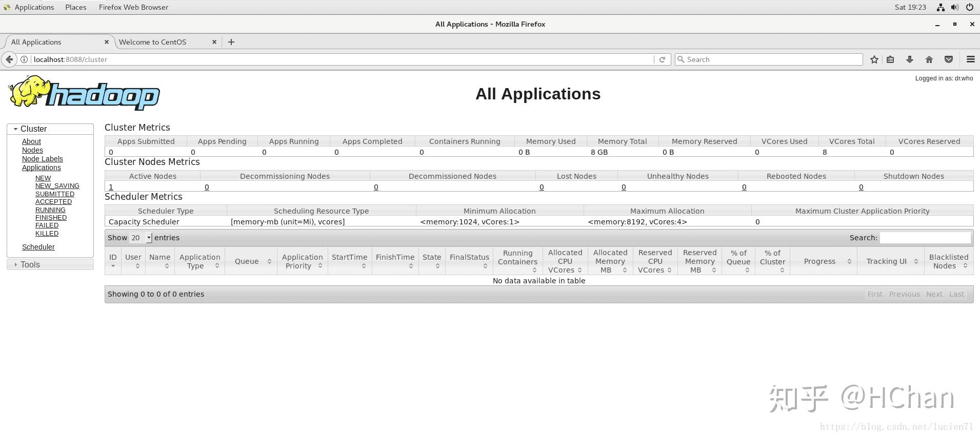
Task: Filter applications by FAILED state
Action: click(47, 225)
